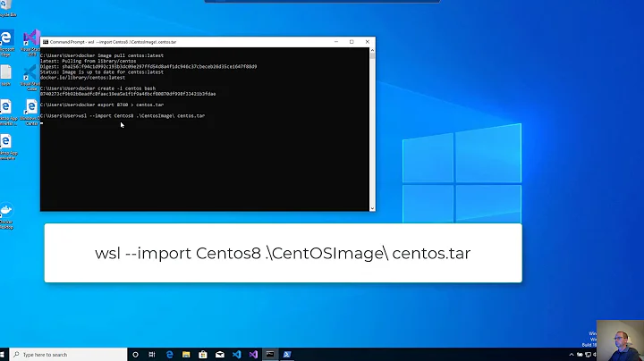644x361 pixels.
Task: Click the 'Type here to search' box
Action: [68, 355]
